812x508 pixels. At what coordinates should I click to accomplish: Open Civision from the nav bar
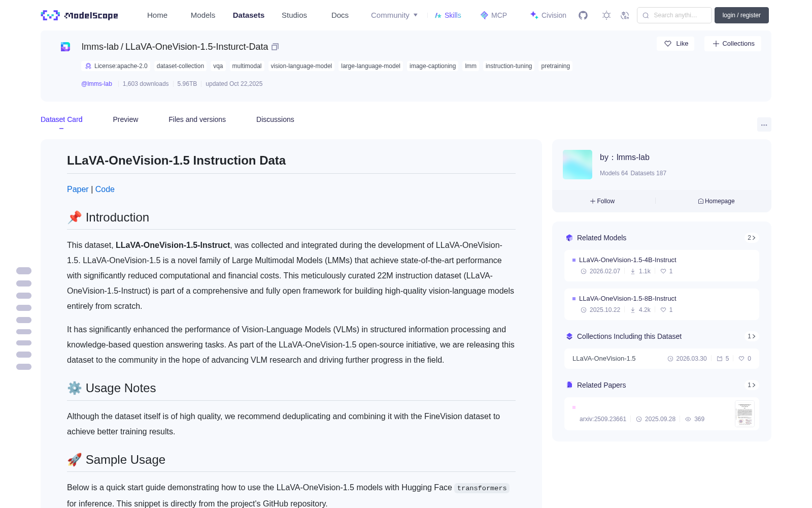(548, 15)
